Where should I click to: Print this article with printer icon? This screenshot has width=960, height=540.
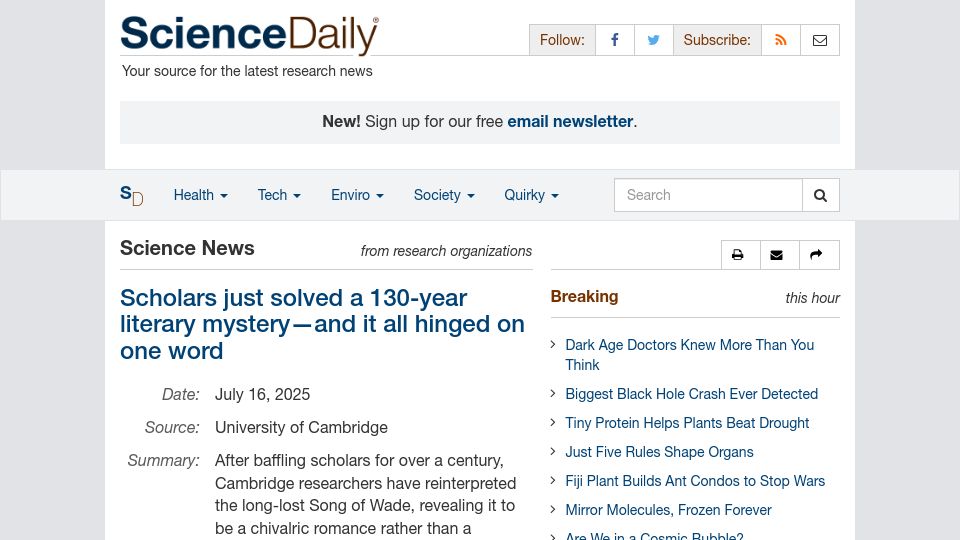pos(738,255)
